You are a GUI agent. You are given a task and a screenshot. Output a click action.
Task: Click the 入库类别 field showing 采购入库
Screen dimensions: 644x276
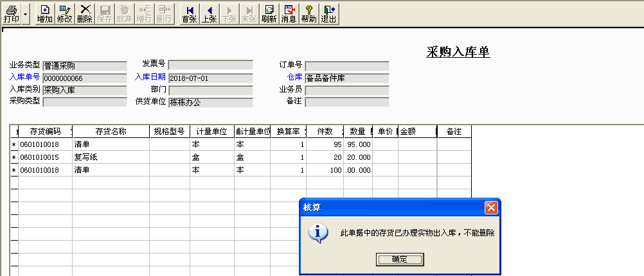pos(85,91)
